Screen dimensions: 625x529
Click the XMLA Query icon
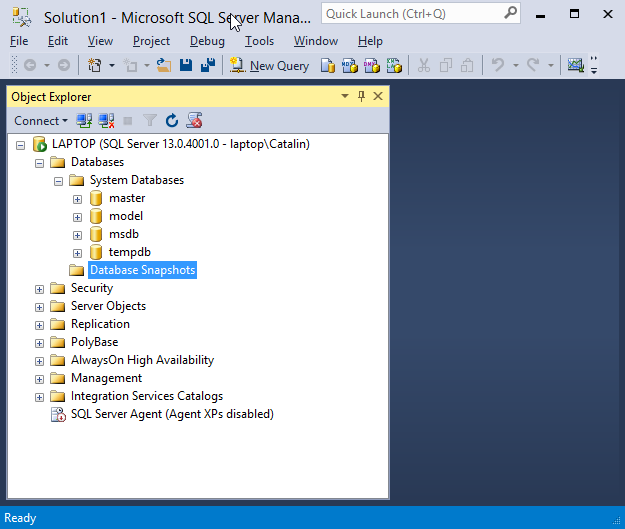coord(394,66)
